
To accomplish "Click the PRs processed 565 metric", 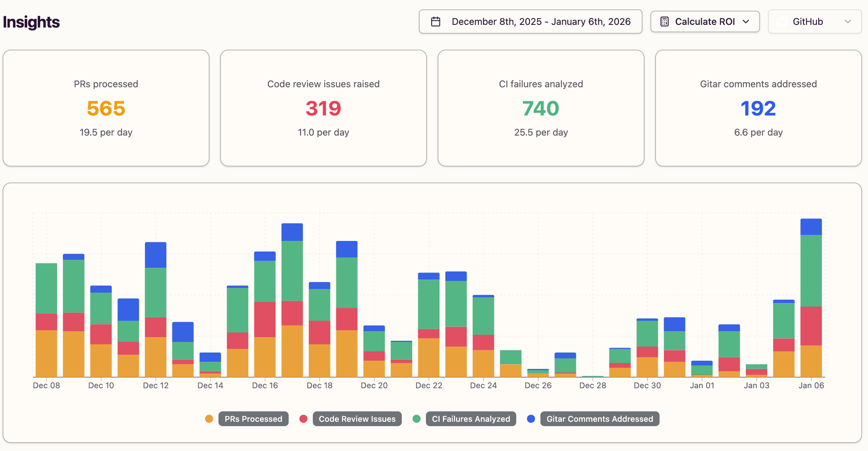I will (x=106, y=108).
